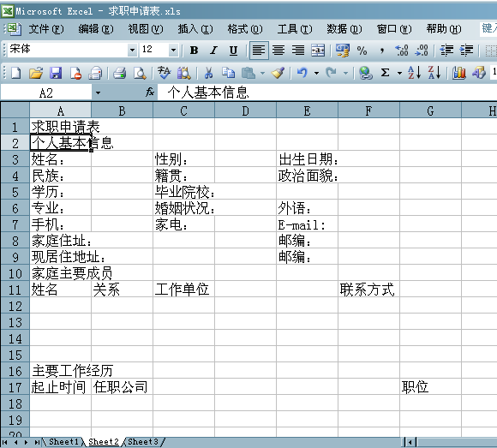This screenshot has height=448, width=497.
Task: Toggle Align Right
Action: [298, 51]
